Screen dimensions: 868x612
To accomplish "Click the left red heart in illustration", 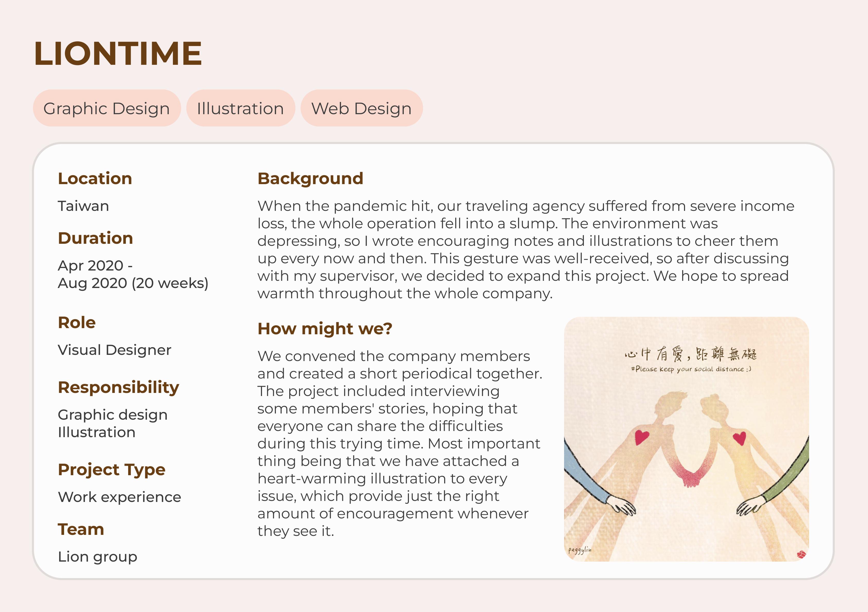I will click(x=642, y=437).
